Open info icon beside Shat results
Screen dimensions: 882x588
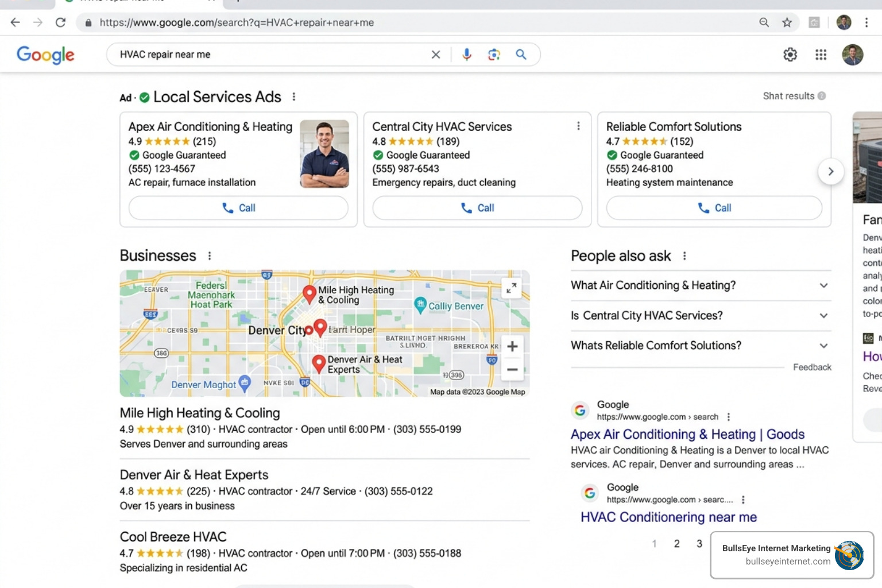coord(822,96)
